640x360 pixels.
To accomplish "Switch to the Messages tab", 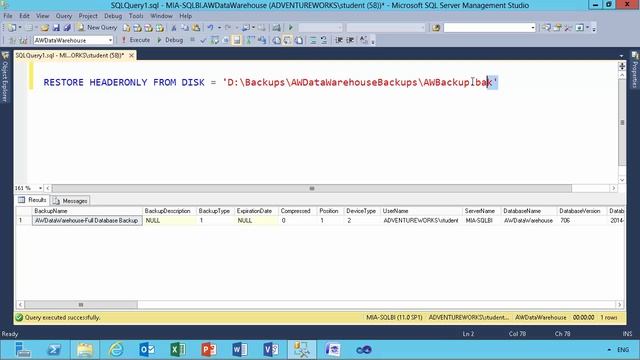I will [x=70, y=201].
